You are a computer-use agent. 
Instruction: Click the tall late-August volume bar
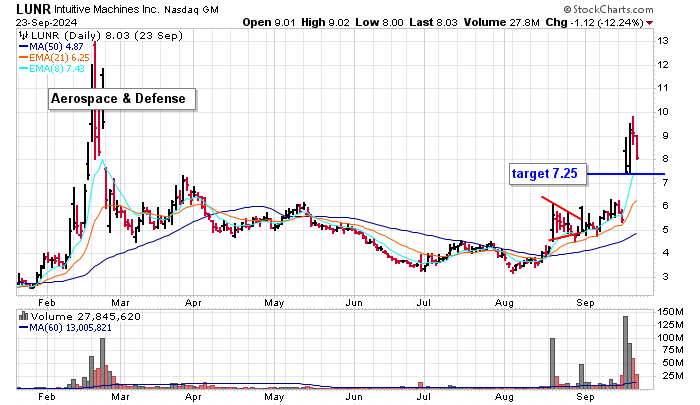552,363
